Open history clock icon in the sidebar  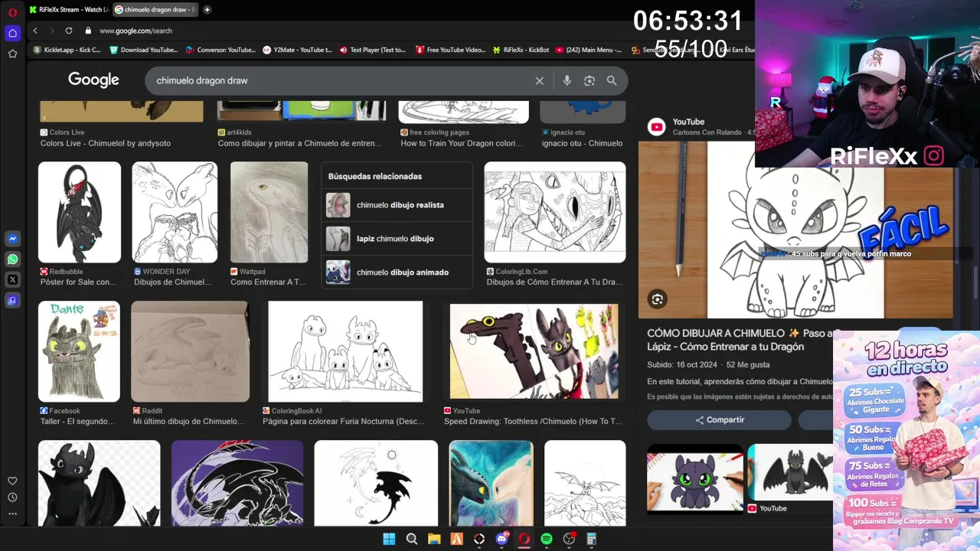[12, 497]
